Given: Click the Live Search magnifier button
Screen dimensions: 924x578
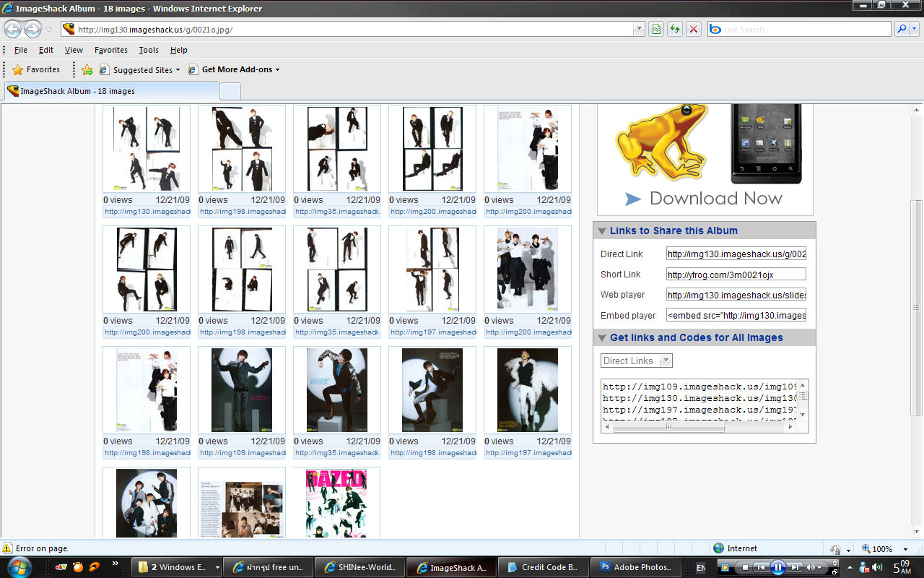Looking at the screenshot, I should 902,29.
